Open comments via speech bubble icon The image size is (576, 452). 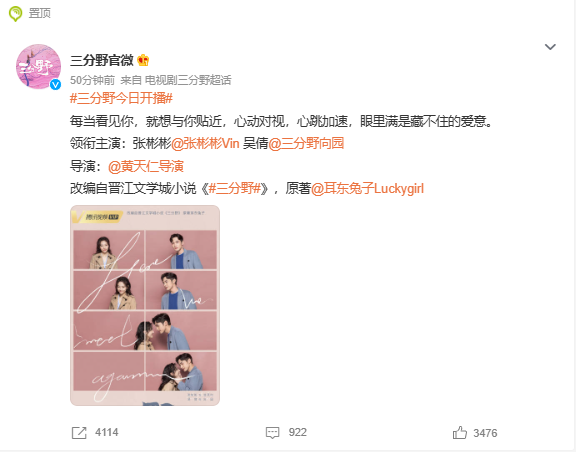272,433
